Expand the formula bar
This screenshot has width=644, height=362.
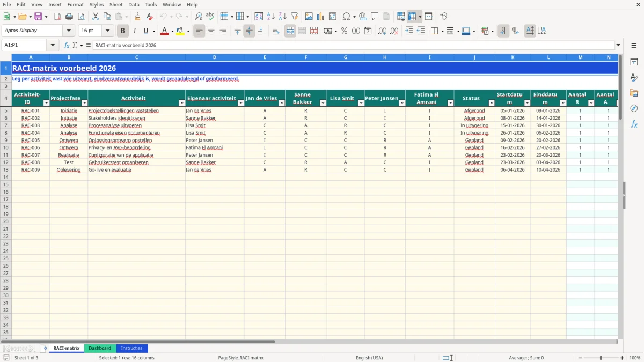[x=618, y=45]
